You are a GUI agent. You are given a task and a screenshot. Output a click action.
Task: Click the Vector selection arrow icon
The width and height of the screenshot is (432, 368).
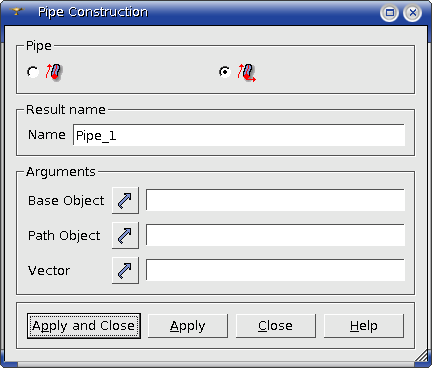125,270
